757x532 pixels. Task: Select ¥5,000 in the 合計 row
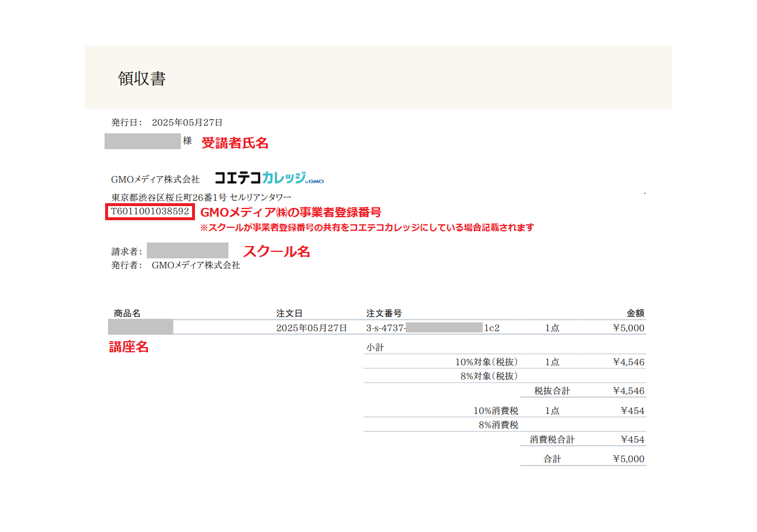tap(628, 459)
